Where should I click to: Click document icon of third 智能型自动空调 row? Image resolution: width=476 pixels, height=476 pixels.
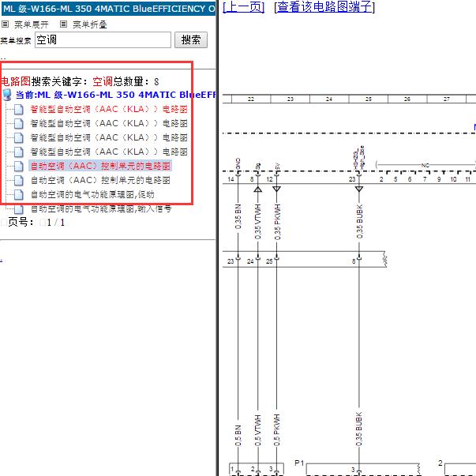point(18,138)
